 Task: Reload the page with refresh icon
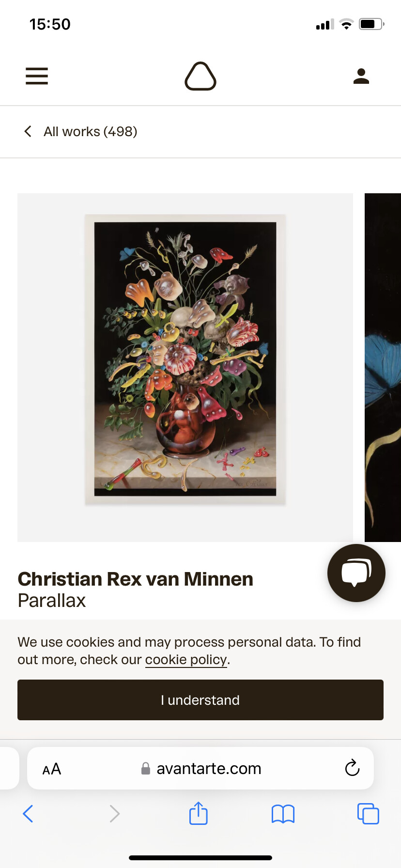[352, 768]
